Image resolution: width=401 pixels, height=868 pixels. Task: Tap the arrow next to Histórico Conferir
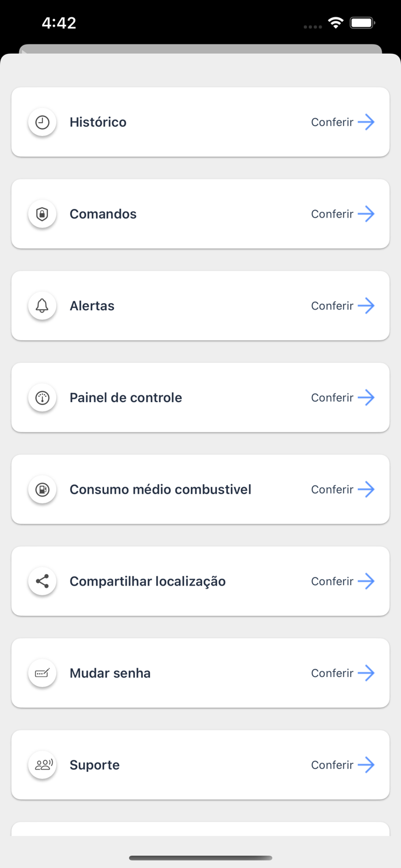366,122
